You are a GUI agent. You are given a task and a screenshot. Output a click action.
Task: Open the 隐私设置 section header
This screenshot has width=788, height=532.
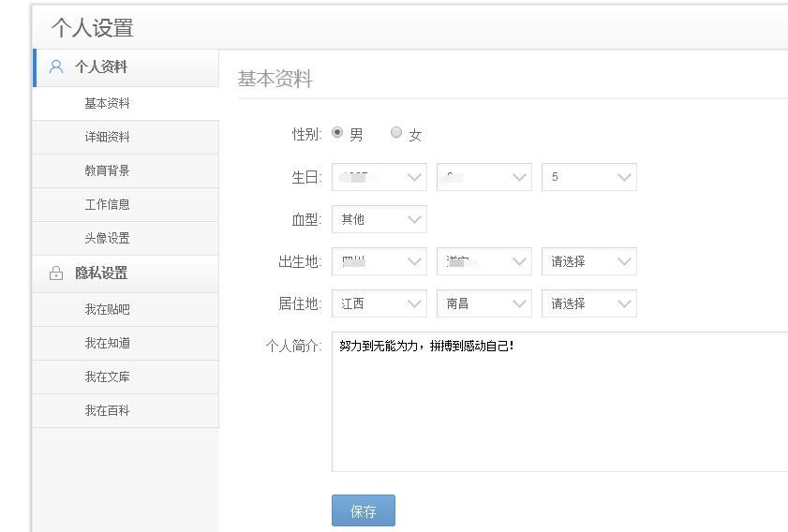[126, 273]
